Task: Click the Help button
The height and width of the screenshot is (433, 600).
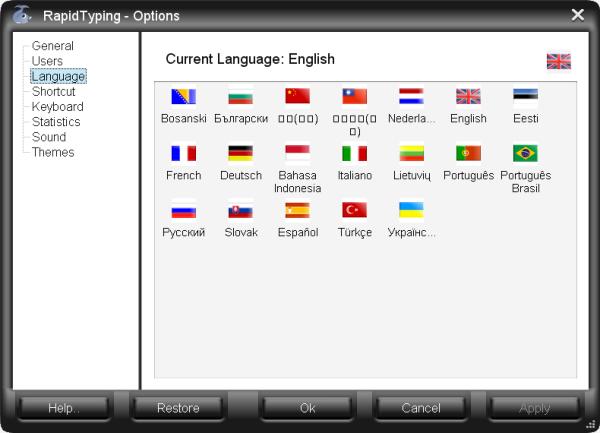Action: (64, 408)
